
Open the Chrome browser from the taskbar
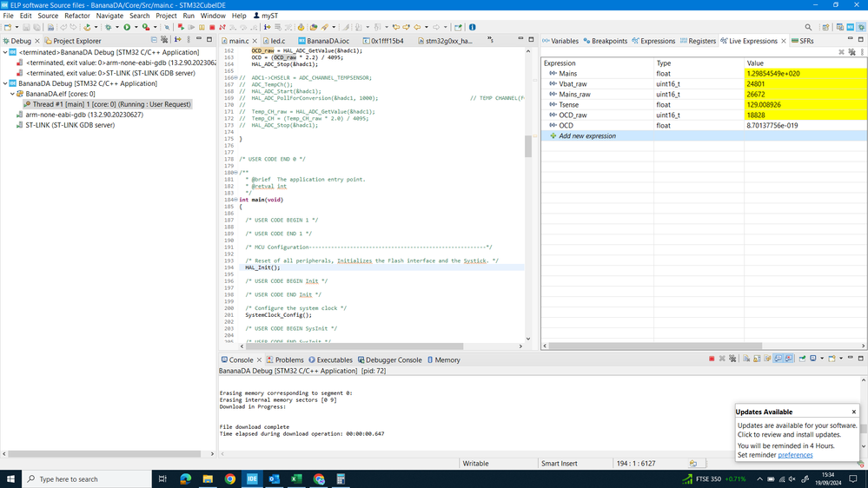tap(229, 478)
